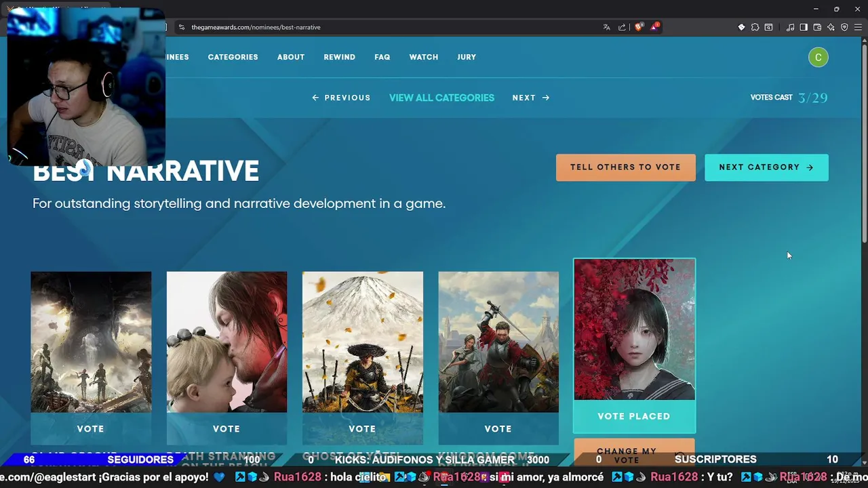Open the Brave Shields lion icon

(x=639, y=27)
